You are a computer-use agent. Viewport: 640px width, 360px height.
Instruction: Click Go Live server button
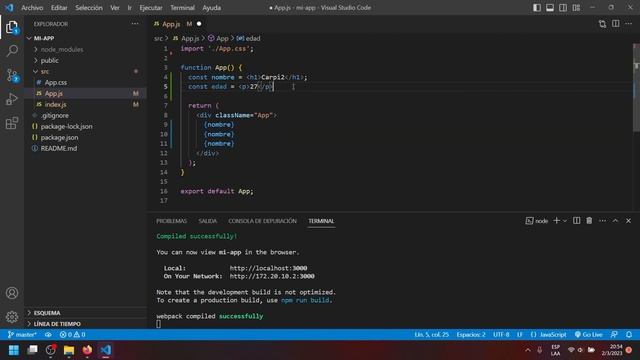pos(588,334)
